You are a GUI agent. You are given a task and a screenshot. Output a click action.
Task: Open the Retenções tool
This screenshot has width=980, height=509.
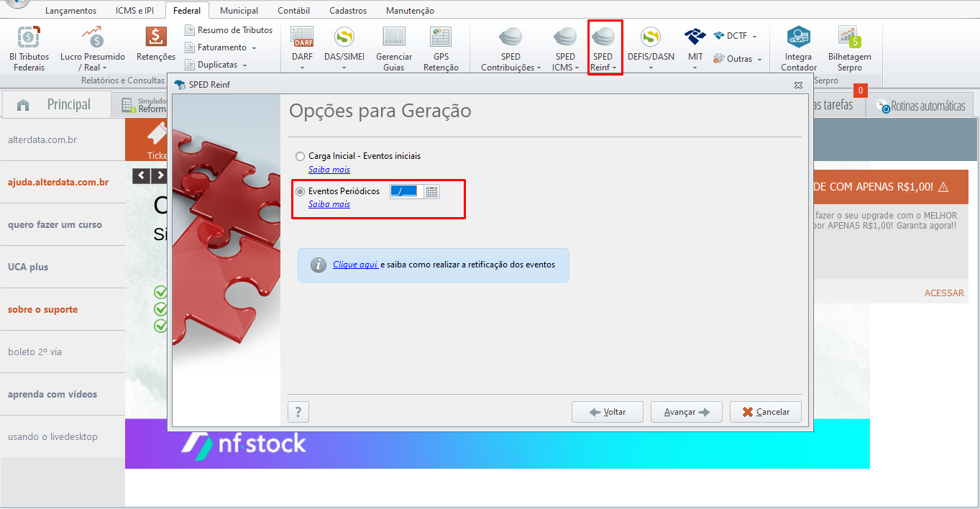coord(156,45)
